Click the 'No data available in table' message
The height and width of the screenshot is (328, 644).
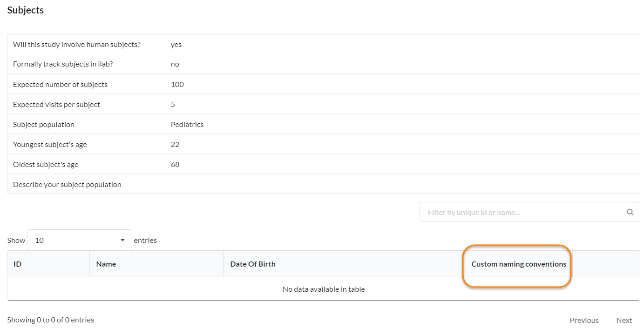324,289
